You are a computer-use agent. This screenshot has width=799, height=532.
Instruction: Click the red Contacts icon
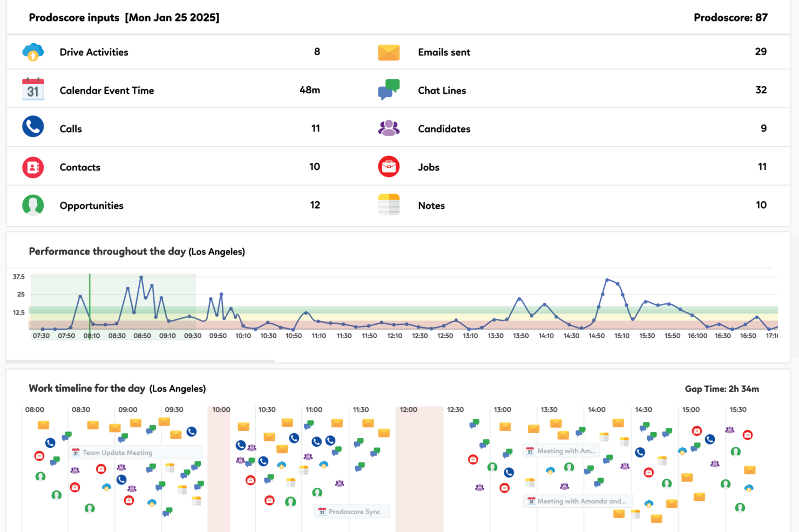(x=33, y=167)
